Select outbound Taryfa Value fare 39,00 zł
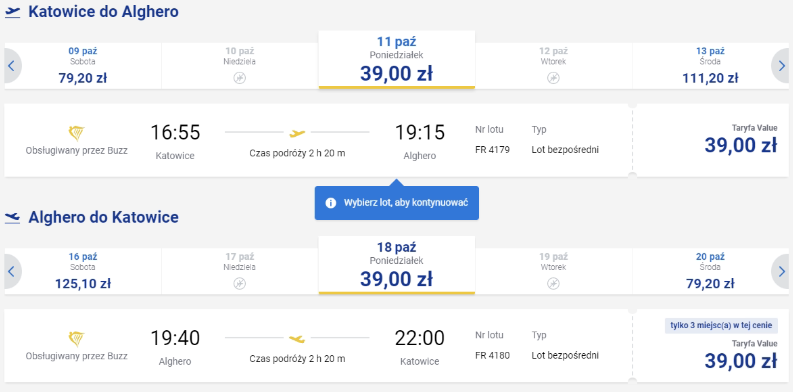 click(x=711, y=140)
